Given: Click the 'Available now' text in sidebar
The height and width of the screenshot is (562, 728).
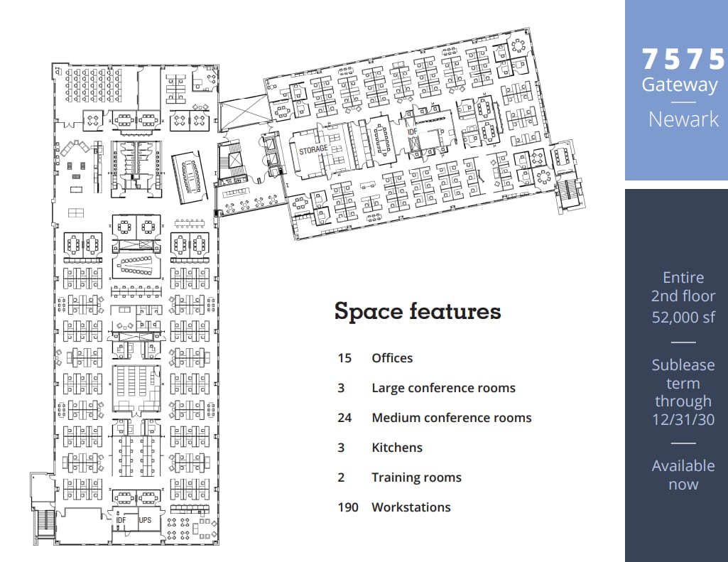Looking at the screenshot, I should coord(683,475).
